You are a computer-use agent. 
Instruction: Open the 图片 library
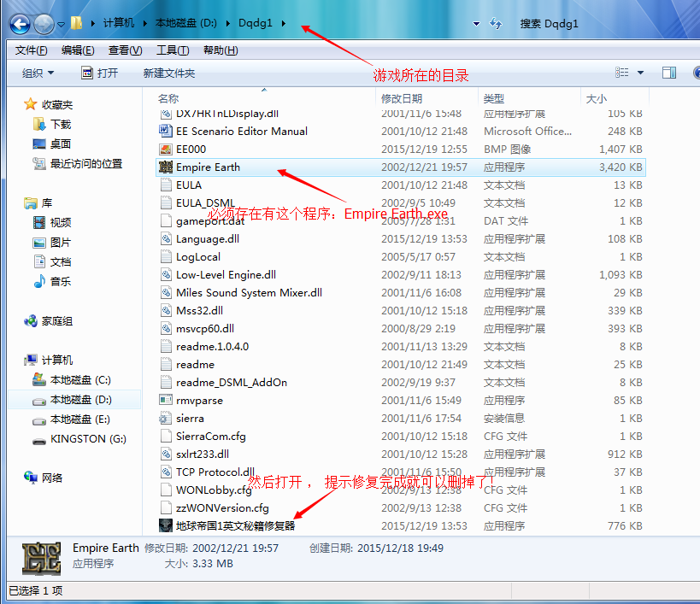(x=61, y=243)
